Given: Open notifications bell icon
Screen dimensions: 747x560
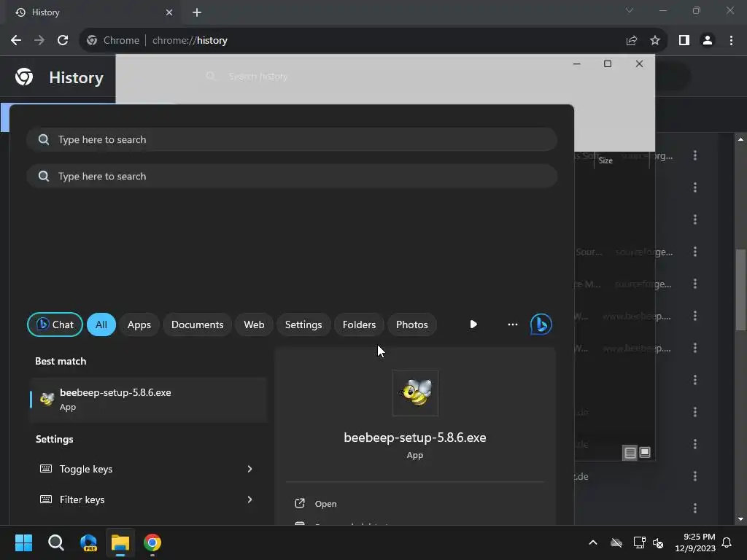Looking at the screenshot, I should [x=727, y=542].
